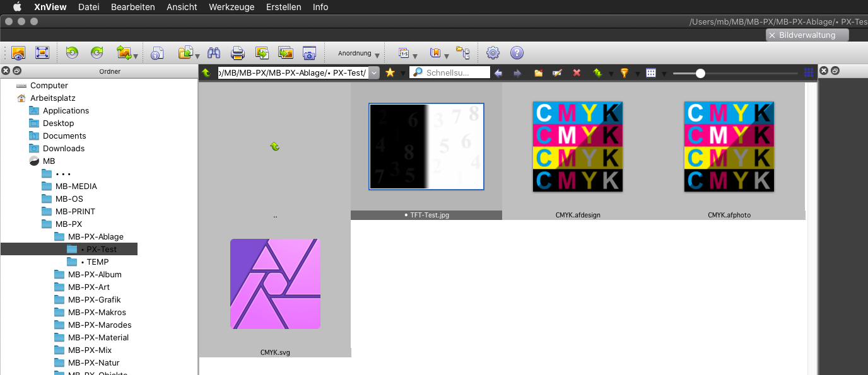Delete selected file with red X
The height and width of the screenshot is (375, 868).
pos(577,73)
